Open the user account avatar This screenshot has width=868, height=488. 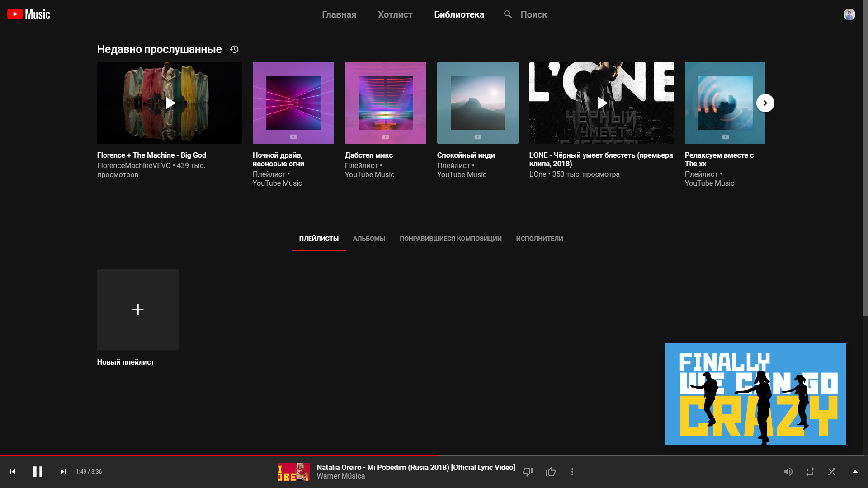pyautogui.click(x=849, y=14)
